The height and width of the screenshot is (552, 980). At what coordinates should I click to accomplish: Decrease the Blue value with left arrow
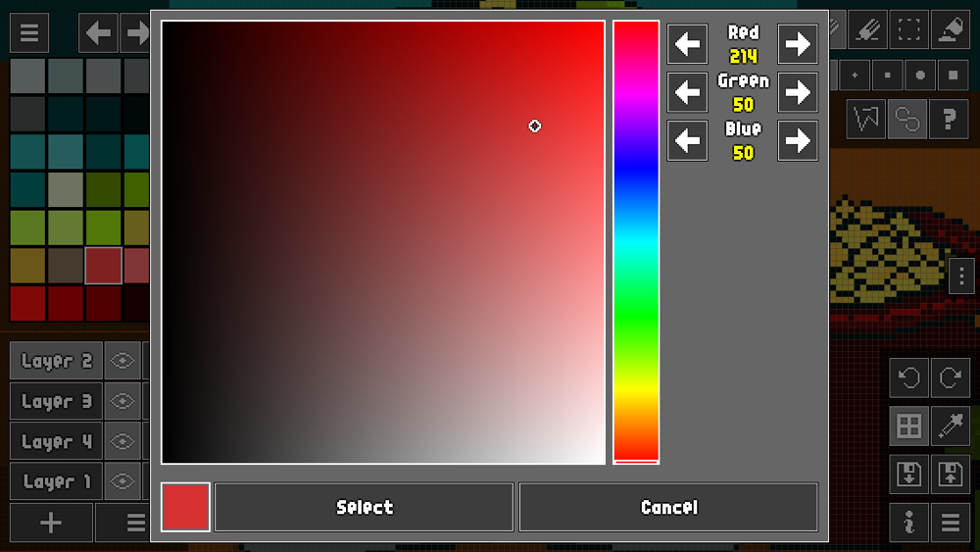(688, 140)
